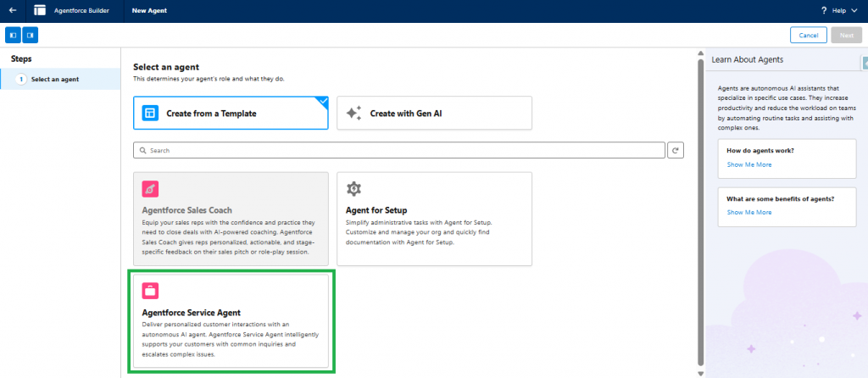
Task: Toggle the right panel layout button
Action: click(31, 35)
